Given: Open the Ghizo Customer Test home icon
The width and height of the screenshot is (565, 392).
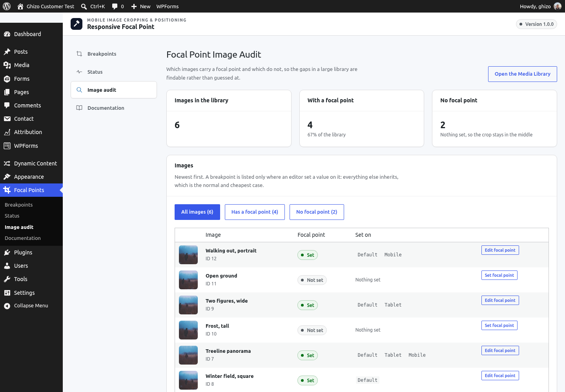Looking at the screenshot, I should pos(20,6).
